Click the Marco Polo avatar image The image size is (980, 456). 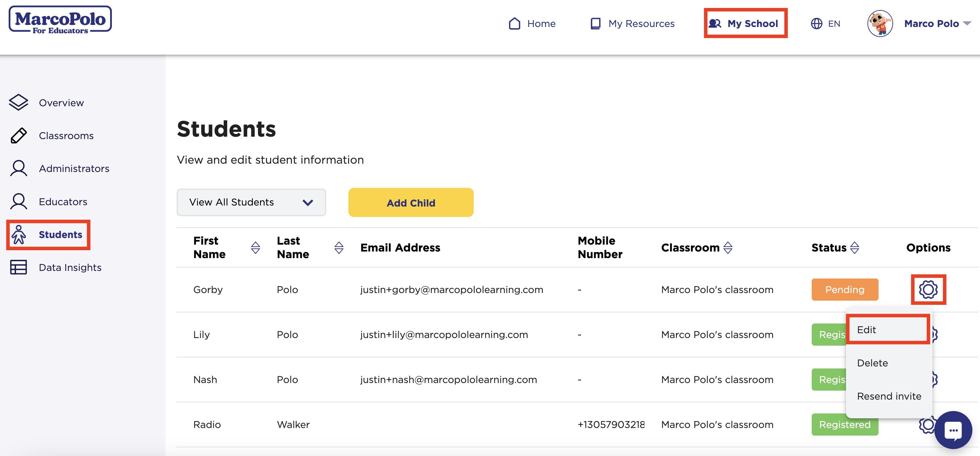tap(880, 24)
